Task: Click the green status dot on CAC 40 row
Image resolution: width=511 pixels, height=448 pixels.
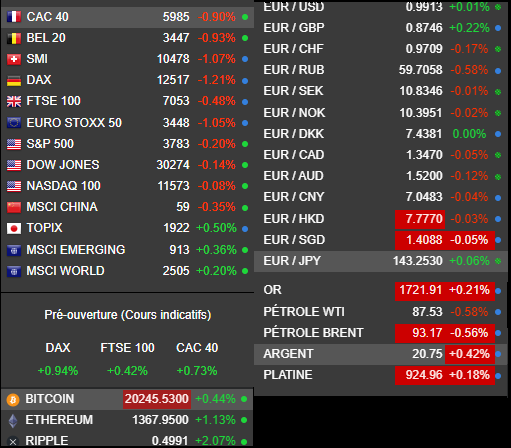Action: (245, 17)
